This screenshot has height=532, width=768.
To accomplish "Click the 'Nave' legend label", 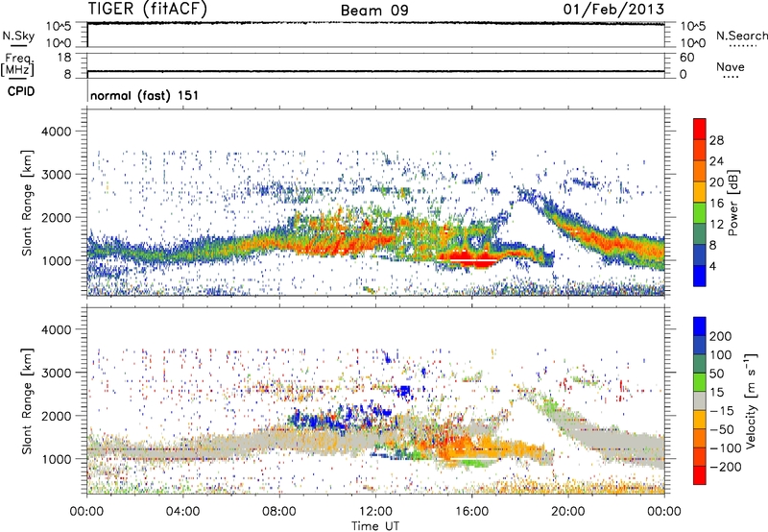I will click(x=730, y=67).
